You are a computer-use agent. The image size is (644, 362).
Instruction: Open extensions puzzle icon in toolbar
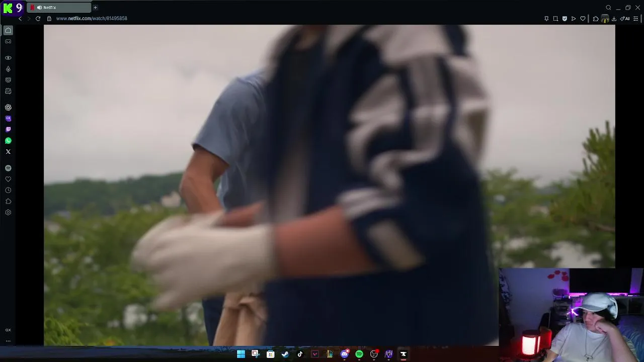tap(596, 19)
